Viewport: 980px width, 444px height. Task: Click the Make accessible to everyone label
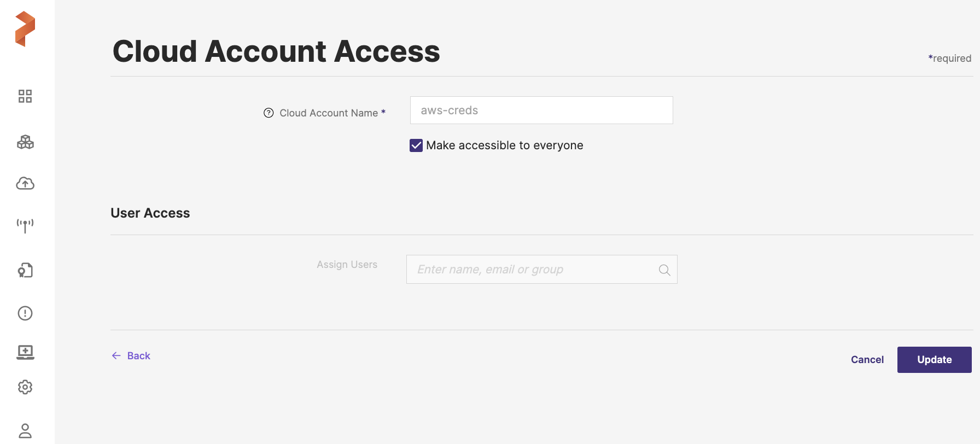pos(504,145)
